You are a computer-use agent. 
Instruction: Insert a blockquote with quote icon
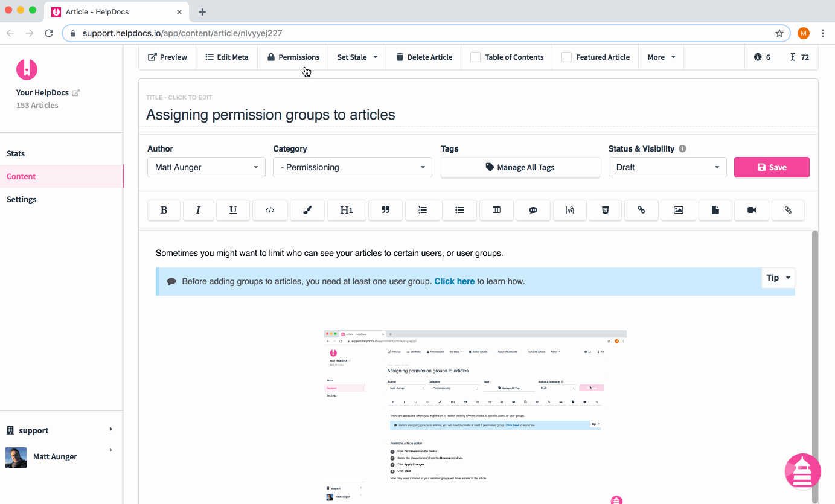[x=385, y=210]
